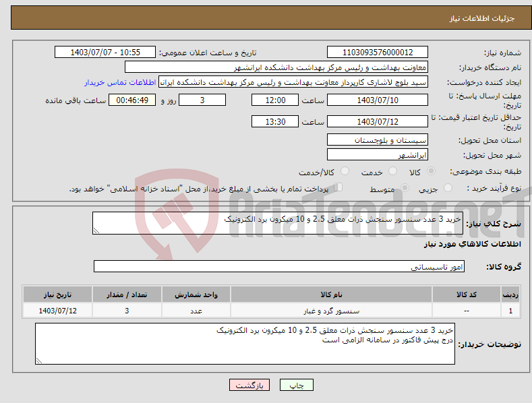Click the عدد unit cell in table
The width and height of the screenshot is (532, 403).
tap(196, 311)
